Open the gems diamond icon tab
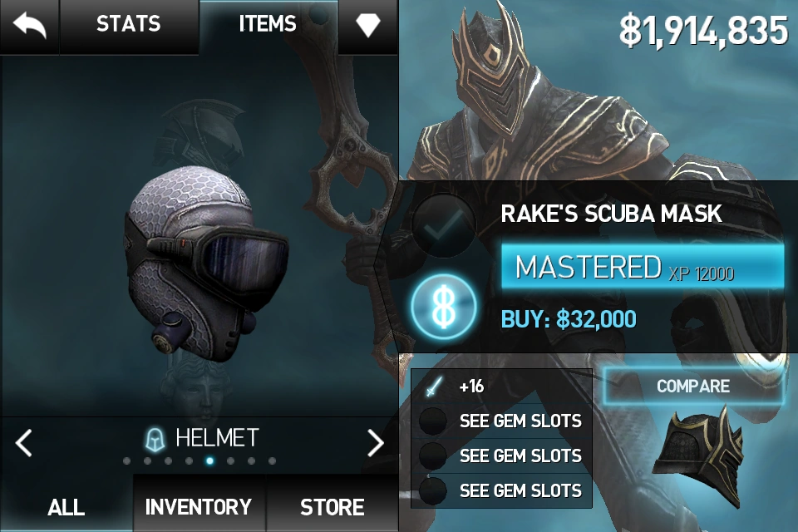Viewport: 798px width, 532px height. [x=368, y=25]
